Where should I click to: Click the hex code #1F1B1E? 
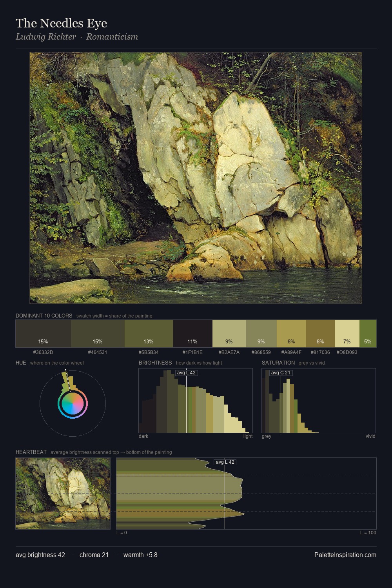[x=192, y=352]
